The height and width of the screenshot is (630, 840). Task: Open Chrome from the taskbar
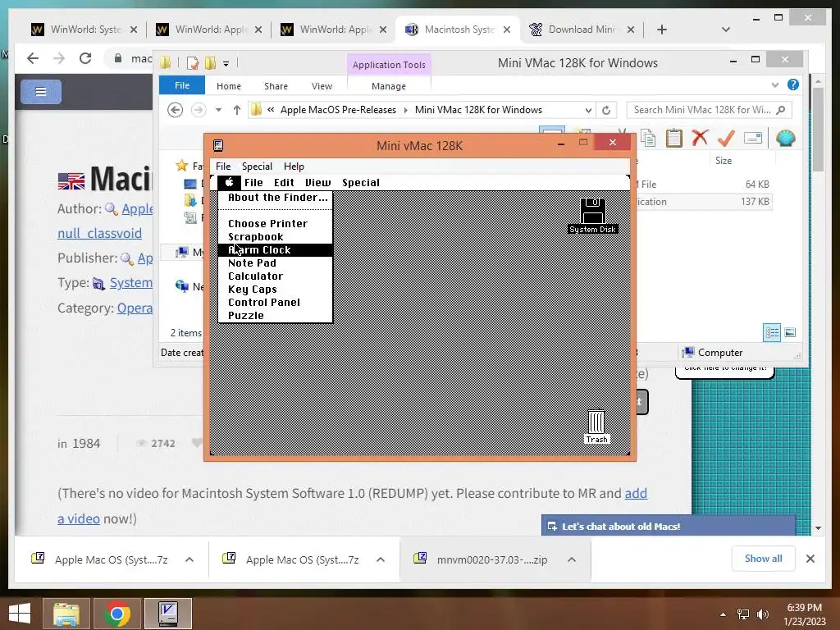pyautogui.click(x=117, y=614)
